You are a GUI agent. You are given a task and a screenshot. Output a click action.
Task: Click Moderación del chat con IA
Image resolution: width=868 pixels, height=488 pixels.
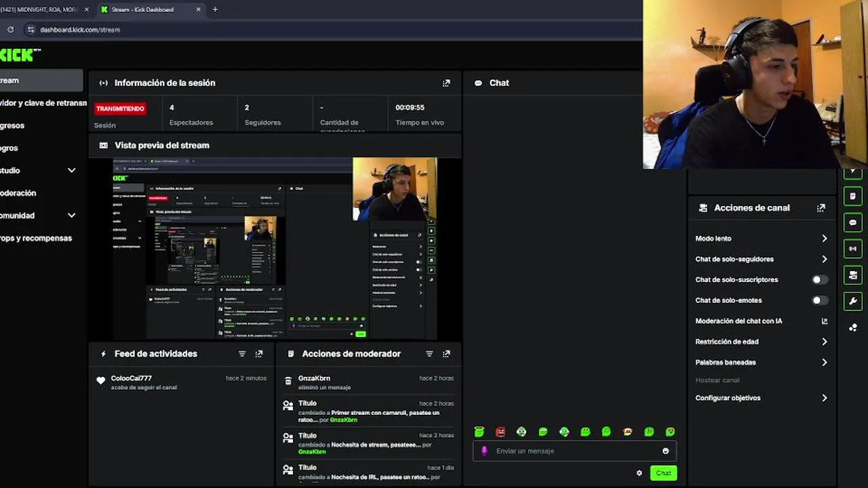click(x=738, y=321)
